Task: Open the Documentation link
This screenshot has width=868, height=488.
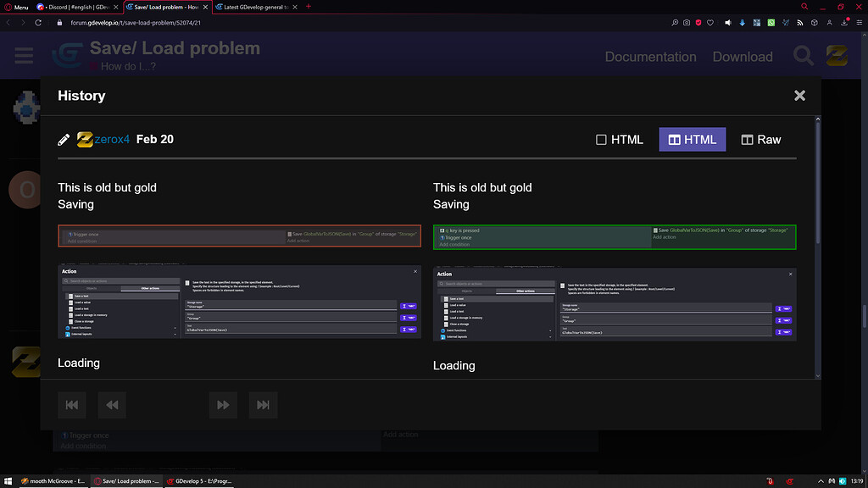Action: pos(650,56)
